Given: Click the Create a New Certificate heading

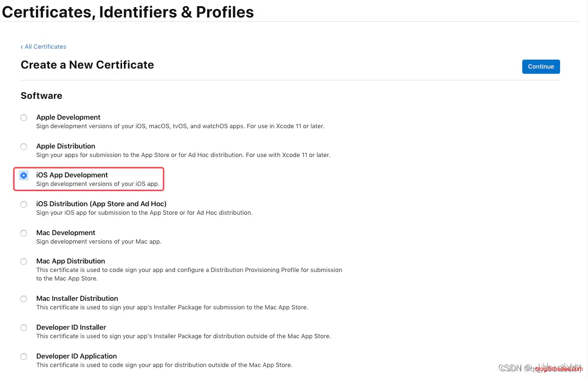Looking at the screenshot, I should point(88,65).
